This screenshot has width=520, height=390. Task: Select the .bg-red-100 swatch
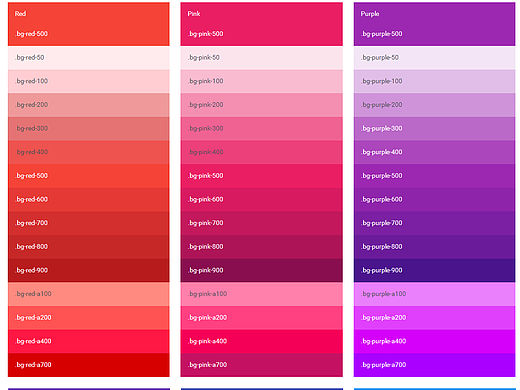pyautogui.click(x=89, y=81)
